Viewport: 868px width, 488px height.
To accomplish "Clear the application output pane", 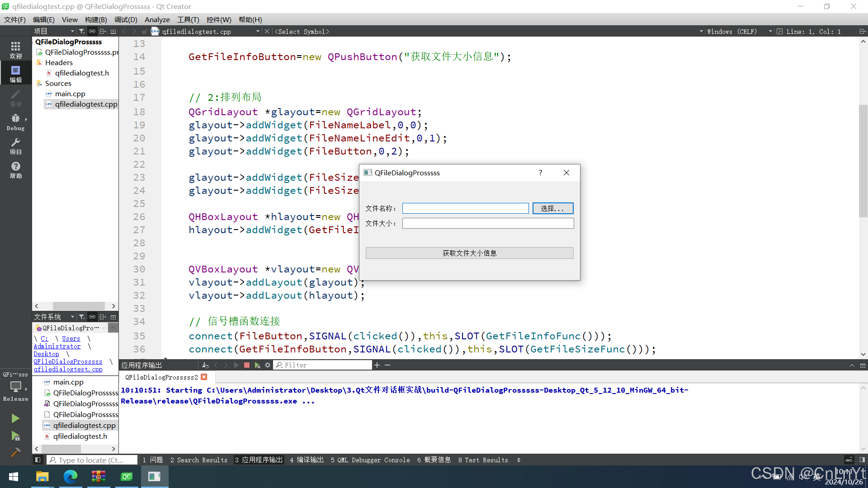I will 205,365.
